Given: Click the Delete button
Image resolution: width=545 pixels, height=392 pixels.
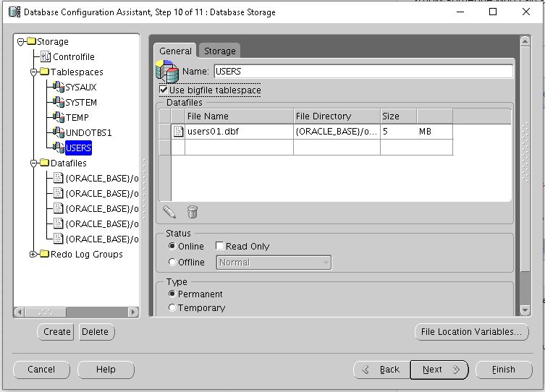Looking at the screenshot, I should pos(96,331).
